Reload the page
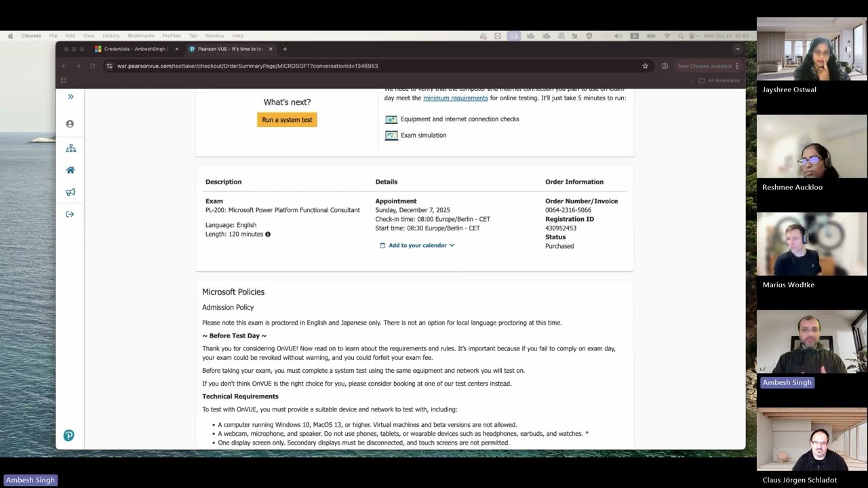This screenshot has width=868, height=488. click(92, 66)
